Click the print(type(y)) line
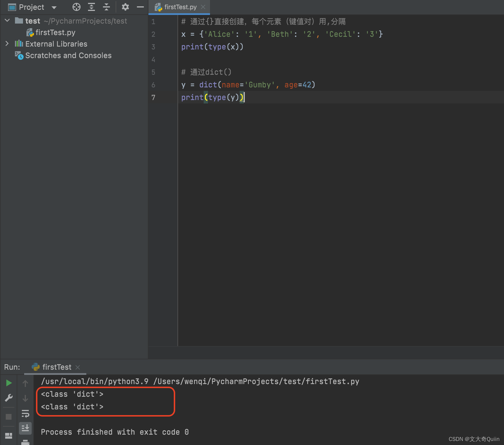 (x=212, y=97)
